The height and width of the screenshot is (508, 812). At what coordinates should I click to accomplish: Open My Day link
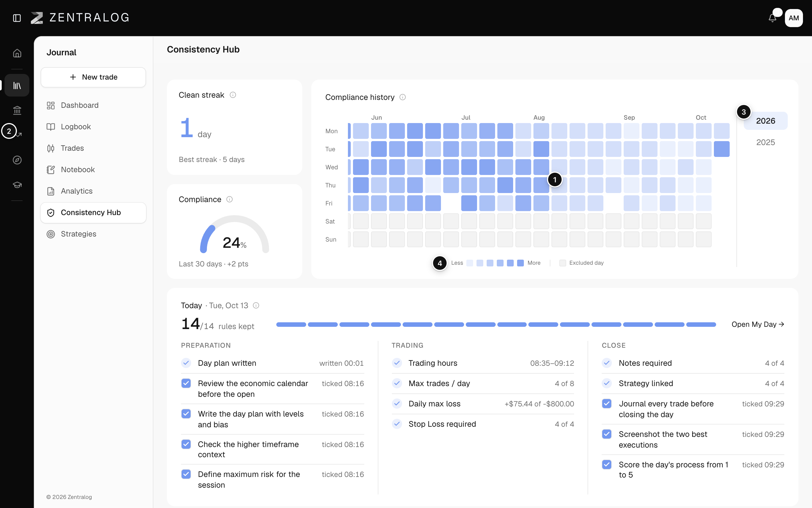(758, 325)
